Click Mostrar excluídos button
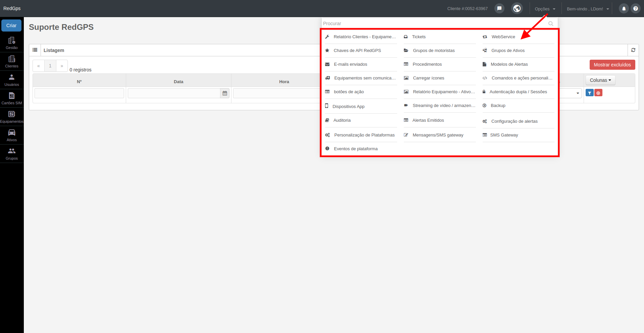The image size is (644, 333). coord(612,65)
